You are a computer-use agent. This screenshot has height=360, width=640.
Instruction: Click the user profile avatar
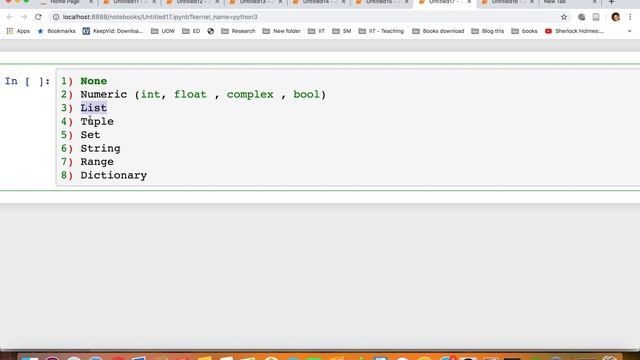click(616, 17)
